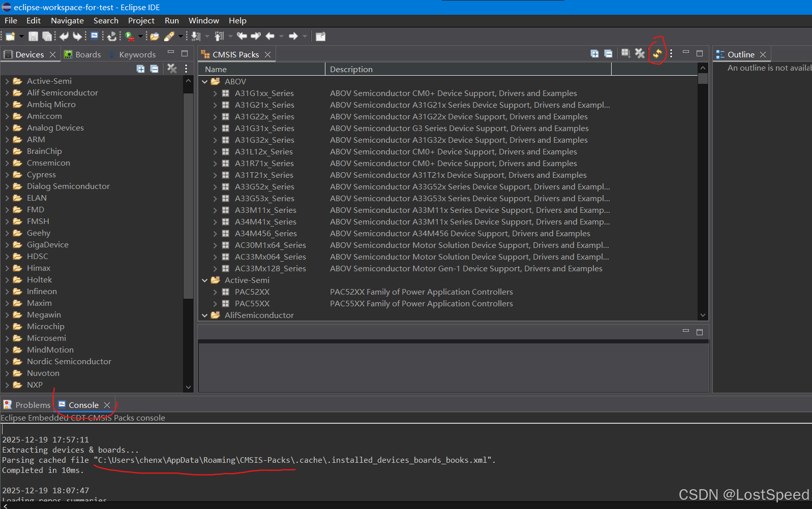This screenshot has height=509, width=812.
Task: Maximize the empty lower middle pane
Action: [700, 332]
